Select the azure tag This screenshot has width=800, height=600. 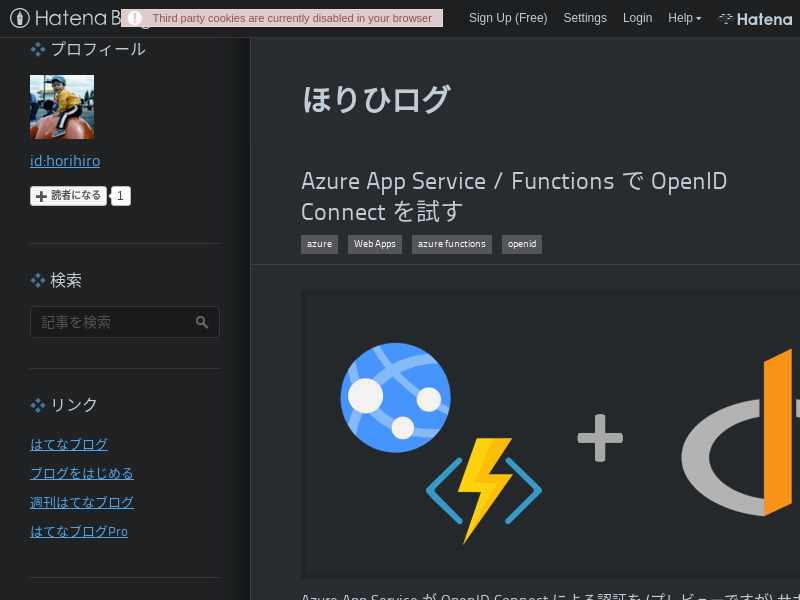click(x=319, y=244)
